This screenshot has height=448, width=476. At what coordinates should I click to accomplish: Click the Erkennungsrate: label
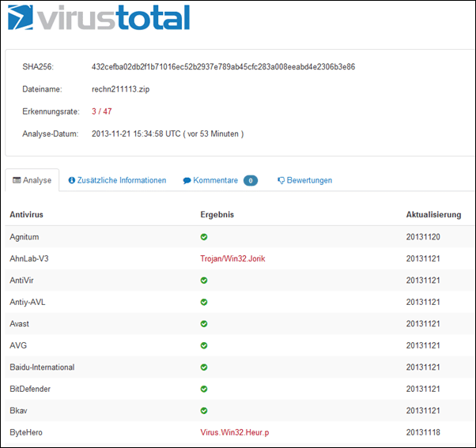point(51,111)
